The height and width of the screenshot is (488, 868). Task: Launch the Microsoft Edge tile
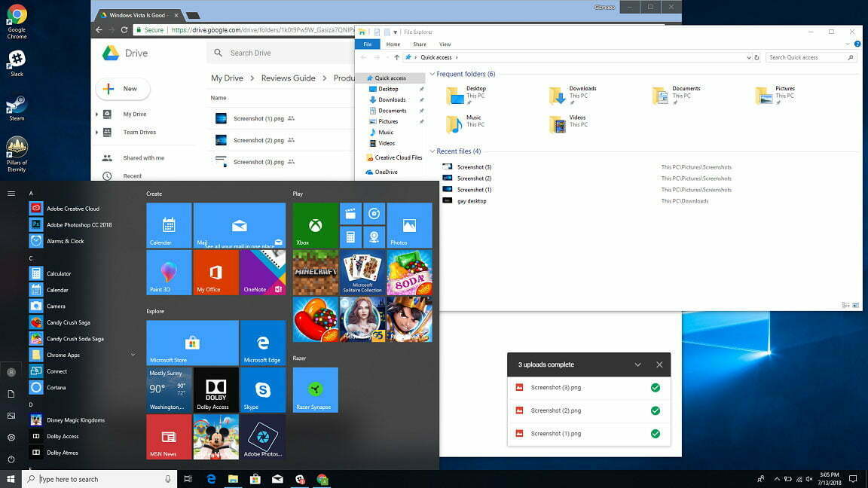tap(263, 343)
